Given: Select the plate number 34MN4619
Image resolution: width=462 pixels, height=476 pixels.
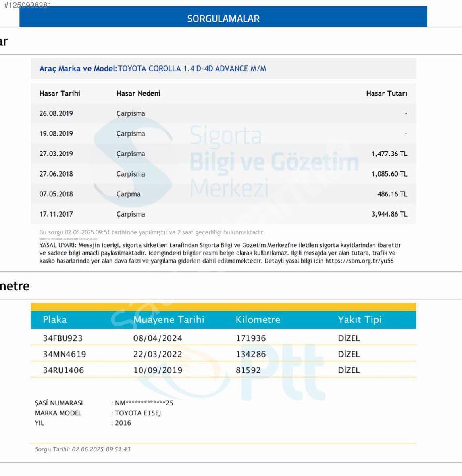Looking at the screenshot, I should [64, 354].
